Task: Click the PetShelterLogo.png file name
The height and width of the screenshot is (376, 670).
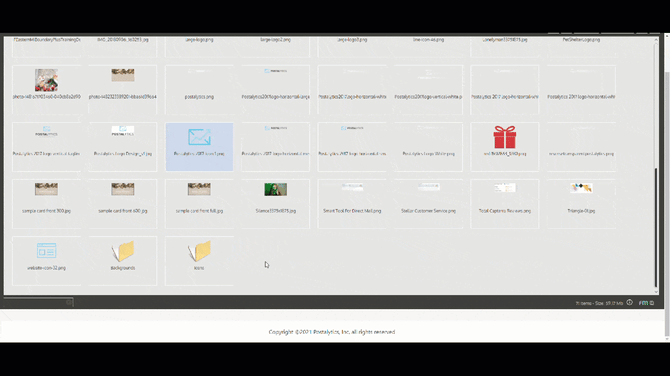Action: [581, 39]
